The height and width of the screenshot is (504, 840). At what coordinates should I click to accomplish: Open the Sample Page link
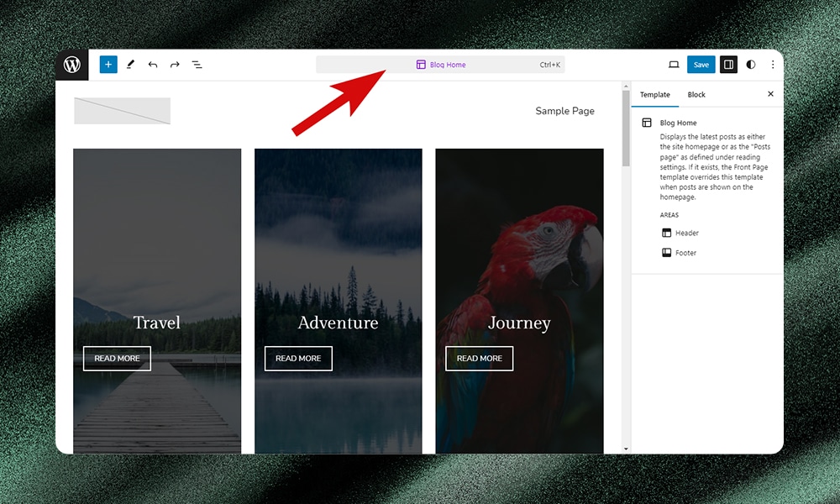click(564, 110)
